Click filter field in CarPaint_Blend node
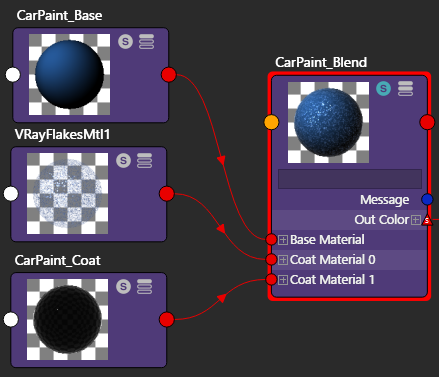The image size is (439, 377). (350, 179)
